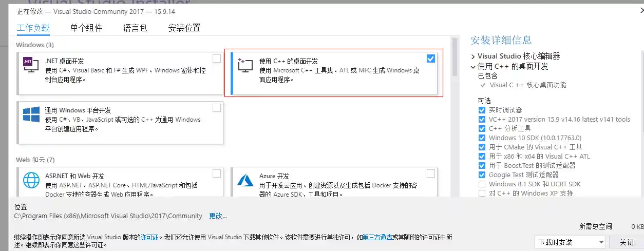Toggle 用于 Boost.Test 的测试适配器 checkbox

click(x=482, y=165)
